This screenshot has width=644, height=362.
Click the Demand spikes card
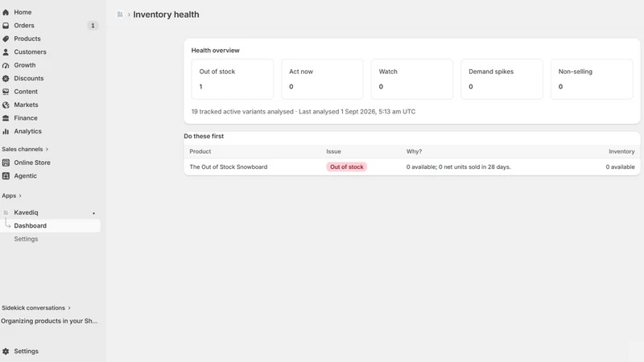[502, 79]
